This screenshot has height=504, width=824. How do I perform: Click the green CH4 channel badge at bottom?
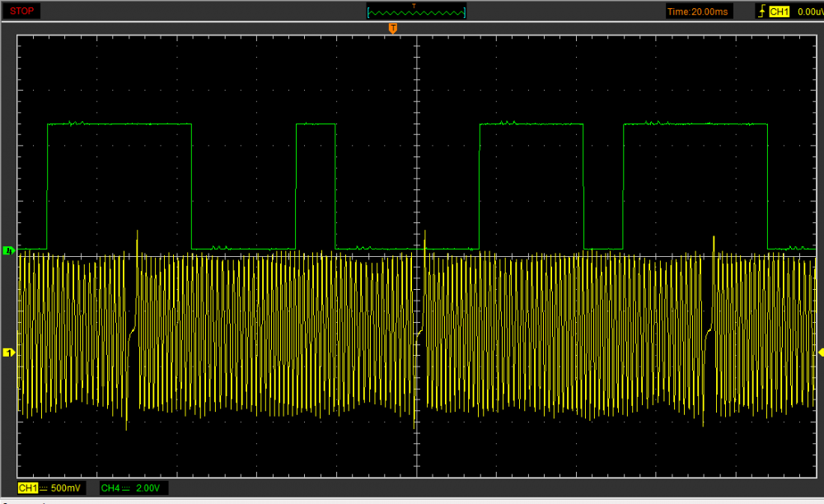coord(110,488)
